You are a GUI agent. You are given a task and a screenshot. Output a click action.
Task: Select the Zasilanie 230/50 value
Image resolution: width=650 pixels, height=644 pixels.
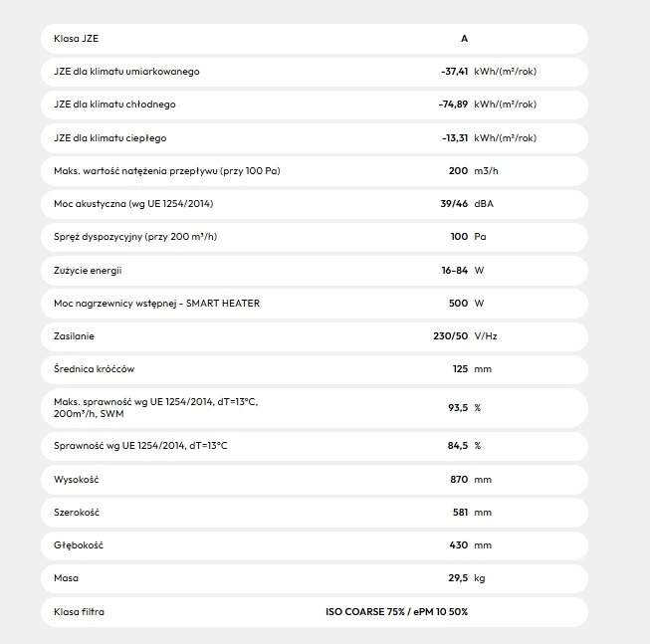[448, 336]
